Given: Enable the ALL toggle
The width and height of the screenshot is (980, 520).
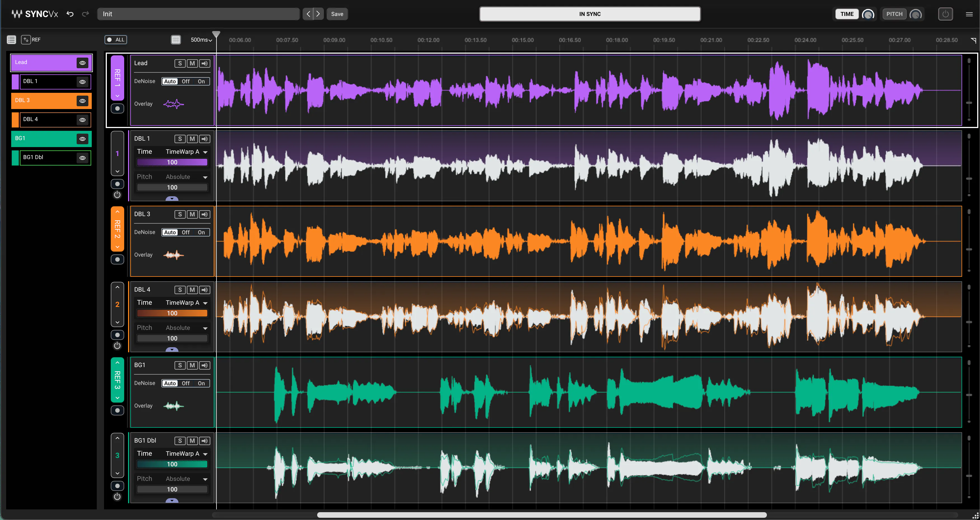Looking at the screenshot, I should click(x=116, y=40).
